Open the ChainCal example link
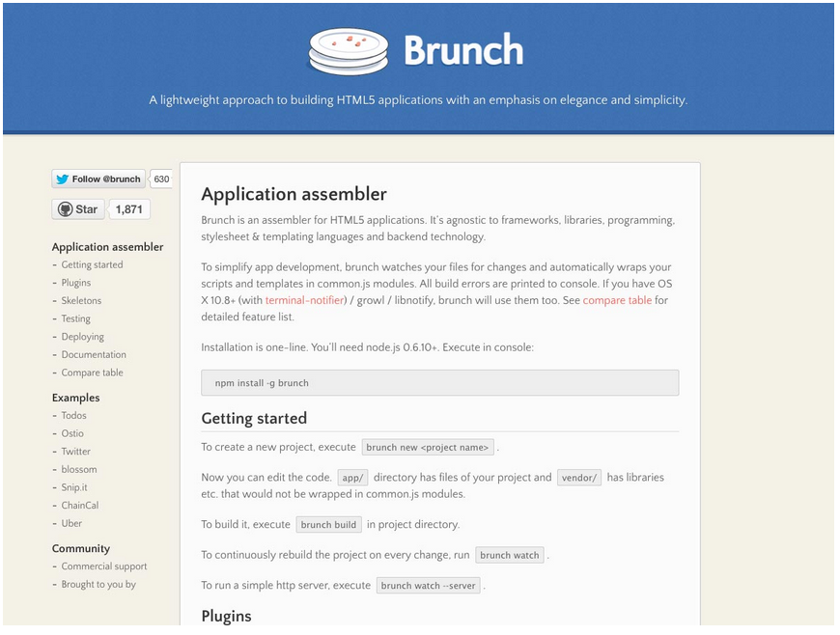This screenshot has width=840, height=635. click(80, 505)
